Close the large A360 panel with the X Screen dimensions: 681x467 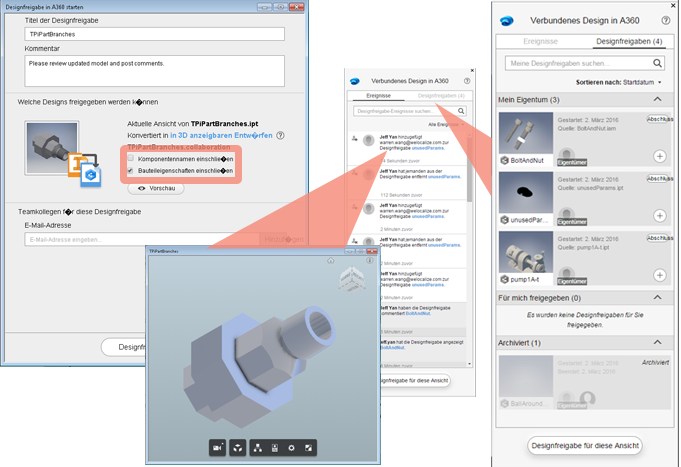pyautogui.click(x=674, y=5)
